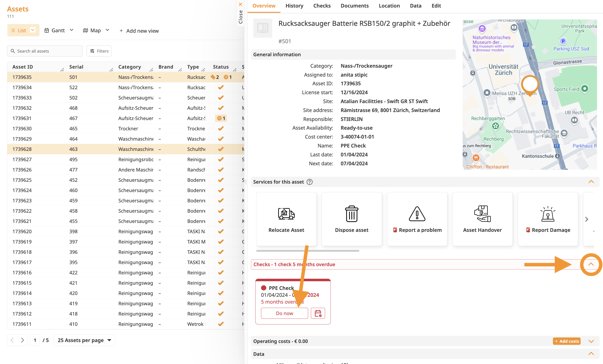Click the calendar reschedule icon for PPE Check
The width and height of the screenshot is (603, 364).
(318, 313)
